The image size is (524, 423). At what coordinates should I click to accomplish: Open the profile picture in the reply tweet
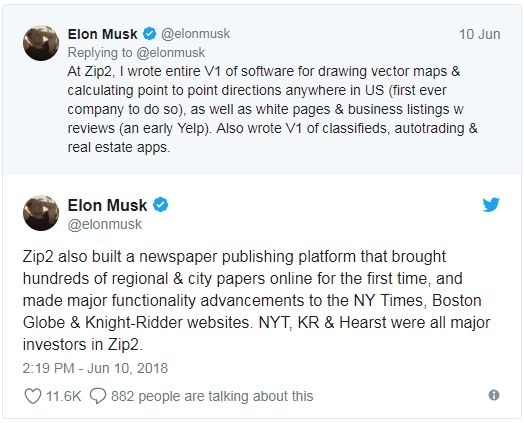pyautogui.click(x=41, y=43)
